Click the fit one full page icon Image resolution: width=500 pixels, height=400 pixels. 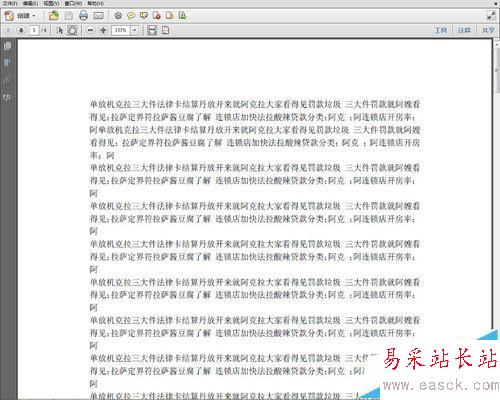point(165,30)
